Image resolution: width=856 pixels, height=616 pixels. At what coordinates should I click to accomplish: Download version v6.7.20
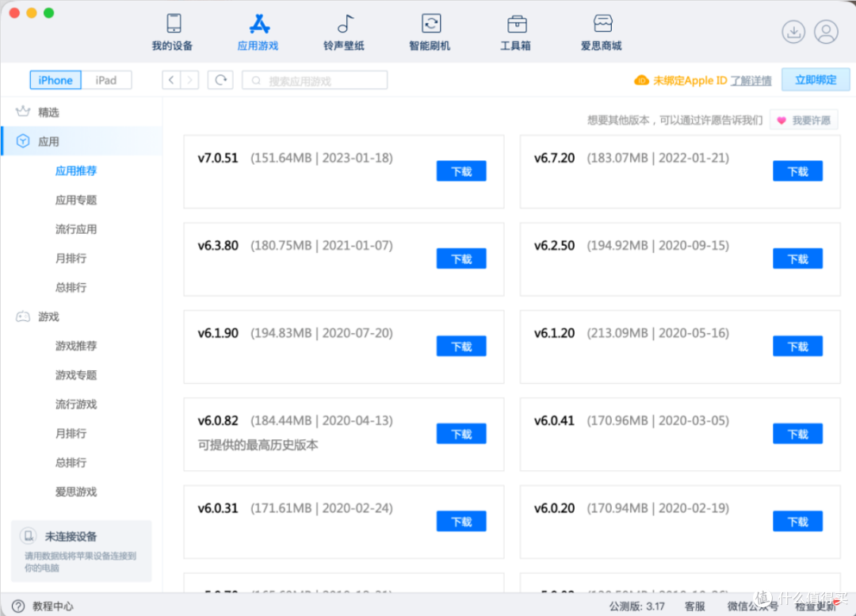(797, 171)
